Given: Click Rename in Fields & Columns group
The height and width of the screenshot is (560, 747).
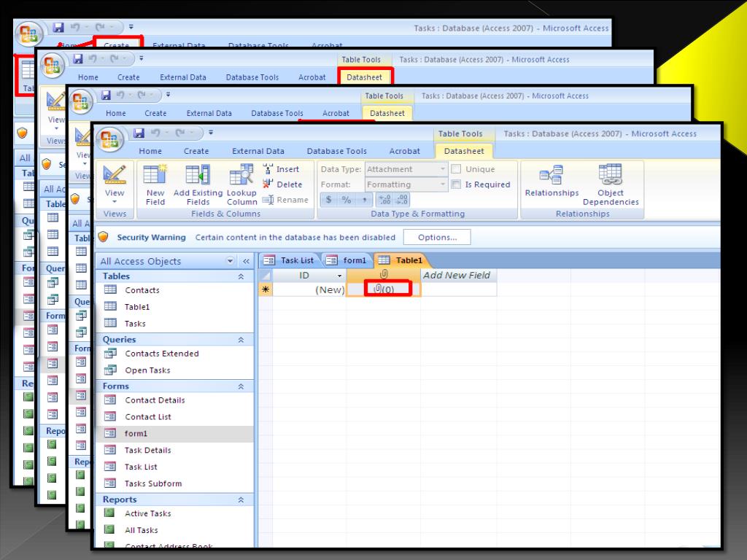Looking at the screenshot, I should (285, 200).
